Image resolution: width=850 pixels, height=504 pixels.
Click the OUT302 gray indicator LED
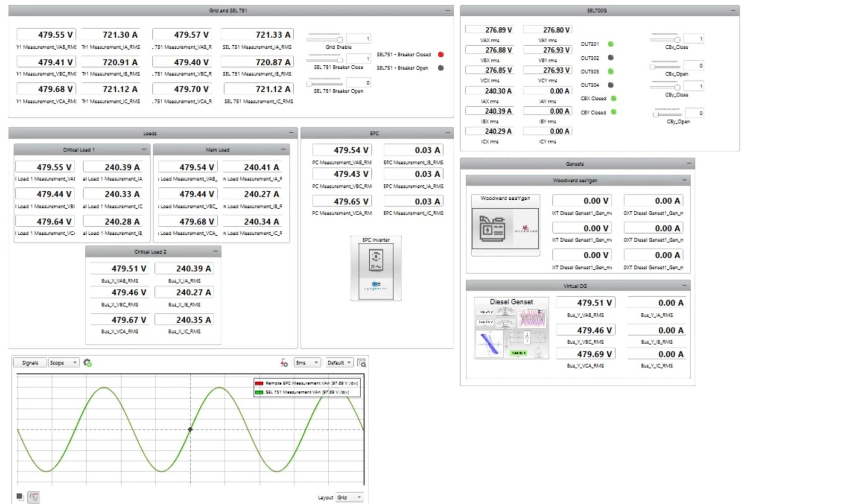point(611,57)
